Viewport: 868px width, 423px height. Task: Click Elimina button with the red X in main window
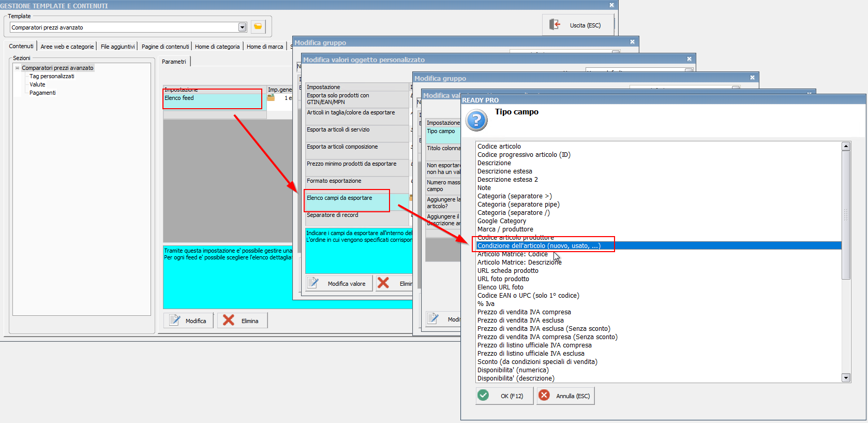[x=242, y=321]
